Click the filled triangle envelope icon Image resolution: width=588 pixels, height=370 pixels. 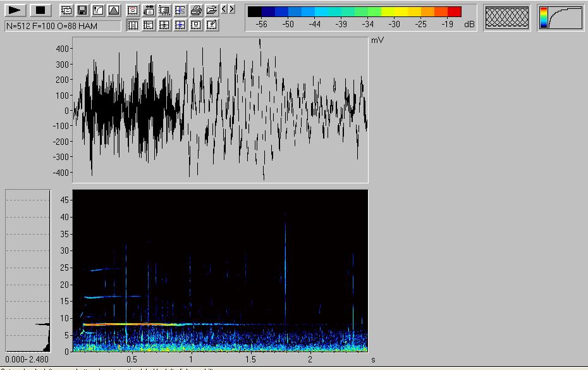click(113, 10)
